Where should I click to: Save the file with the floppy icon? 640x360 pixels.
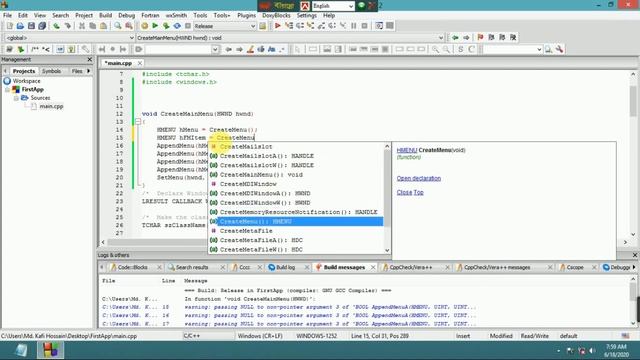pos(31,26)
